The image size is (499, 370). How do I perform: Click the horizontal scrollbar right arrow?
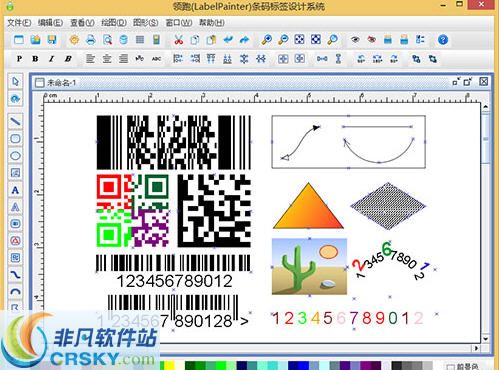(476, 348)
